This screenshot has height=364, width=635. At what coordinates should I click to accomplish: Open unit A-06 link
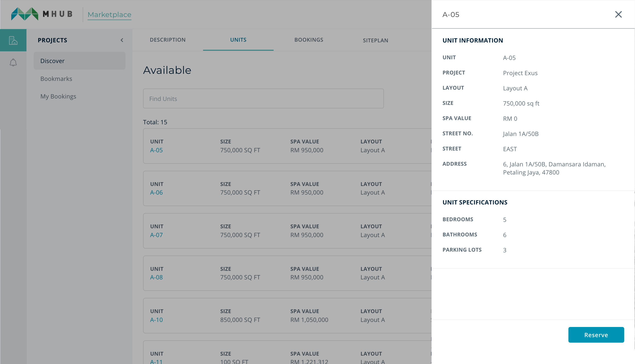[x=156, y=193]
